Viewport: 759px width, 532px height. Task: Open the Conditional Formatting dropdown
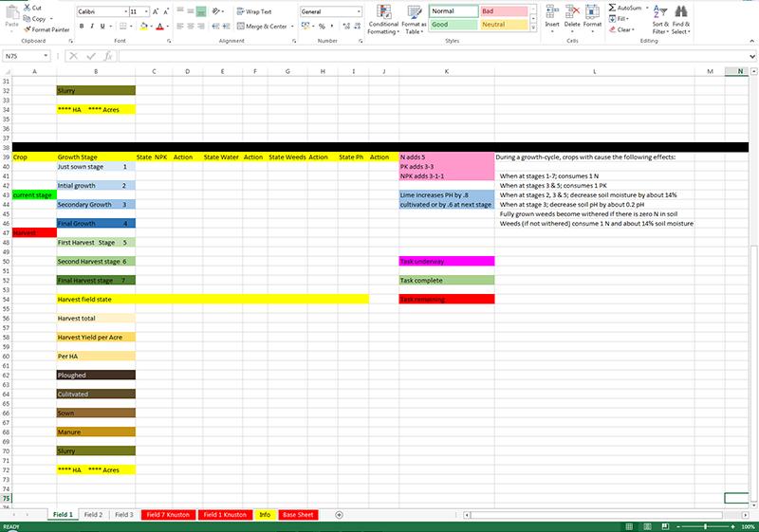point(383,19)
